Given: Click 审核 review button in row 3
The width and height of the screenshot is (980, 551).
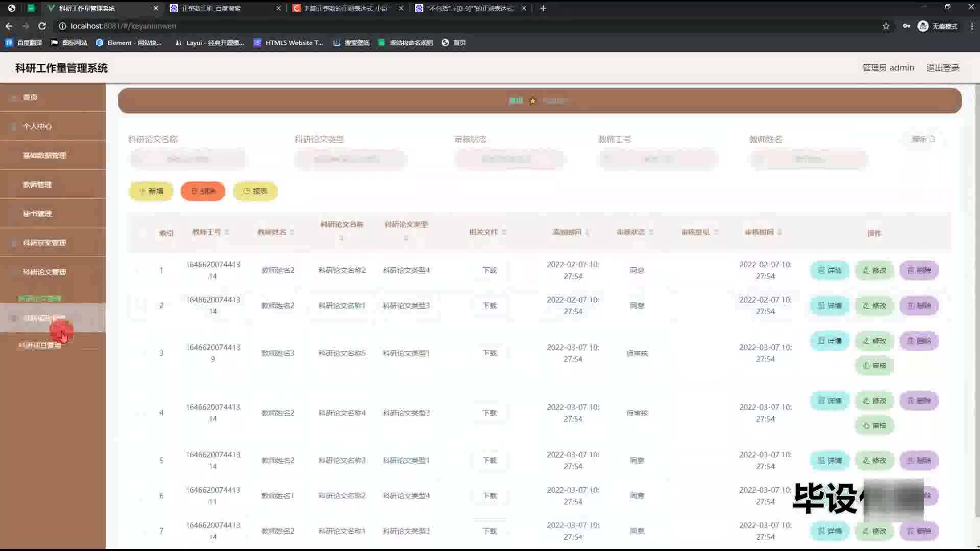Looking at the screenshot, I should click(x=874, y=366).
